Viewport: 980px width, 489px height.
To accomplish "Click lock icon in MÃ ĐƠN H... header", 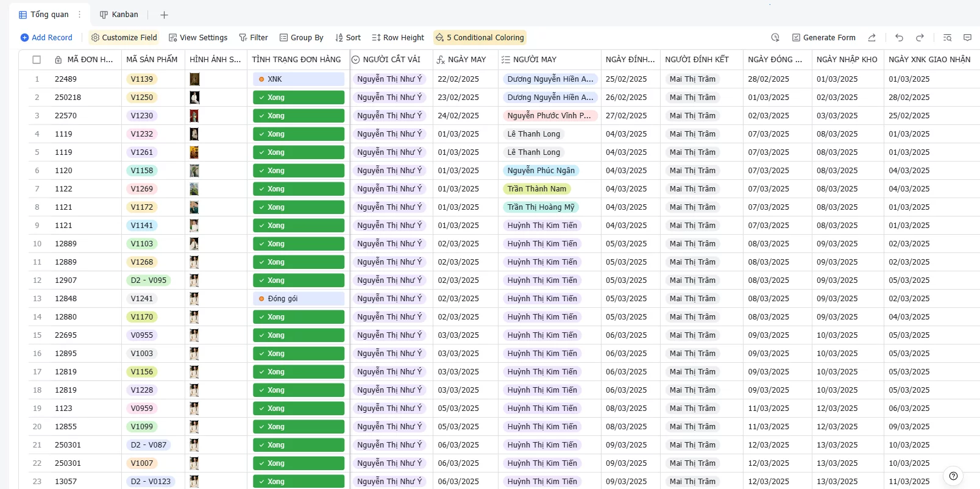I will [x=58, y=60].
